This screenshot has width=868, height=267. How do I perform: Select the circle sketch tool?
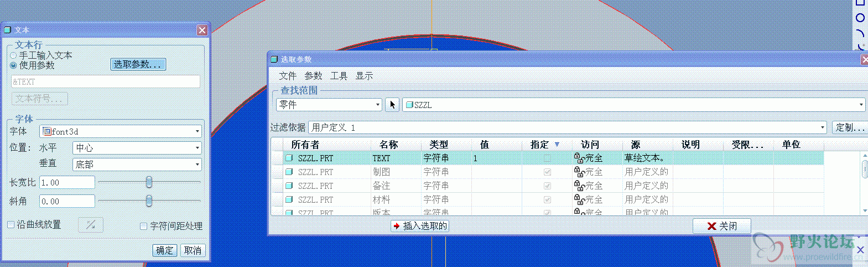coord(860,18)
